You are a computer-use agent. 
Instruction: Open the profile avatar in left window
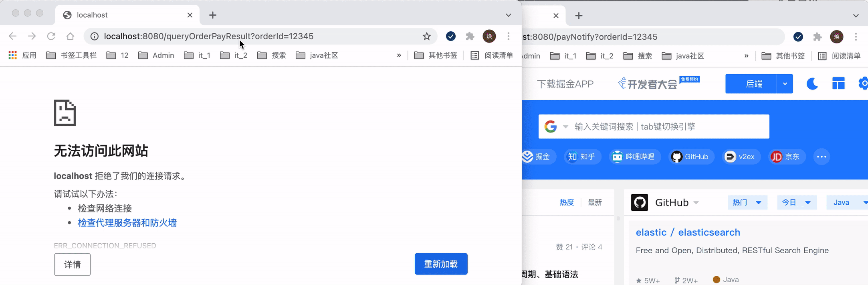(x=489, y=37)
